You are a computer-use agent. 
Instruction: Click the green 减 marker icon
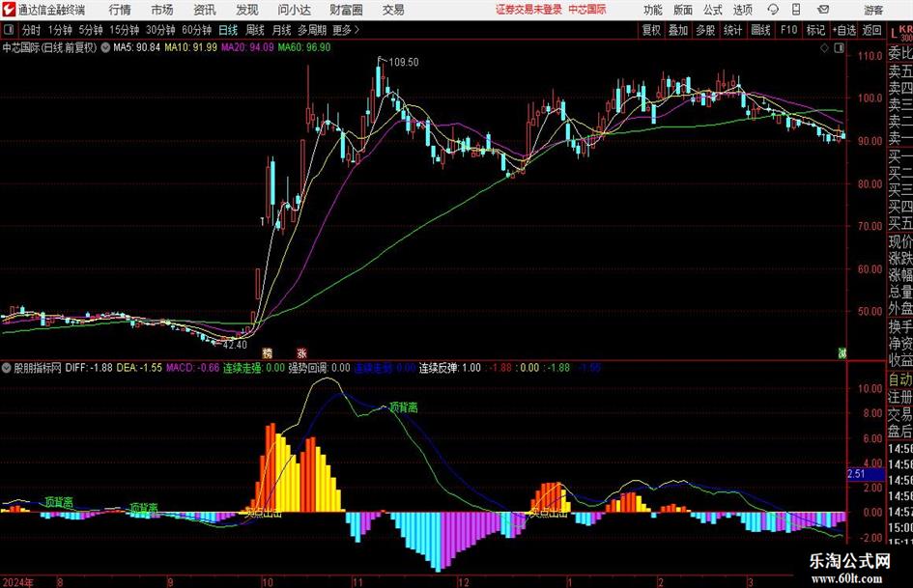(842, 352)
